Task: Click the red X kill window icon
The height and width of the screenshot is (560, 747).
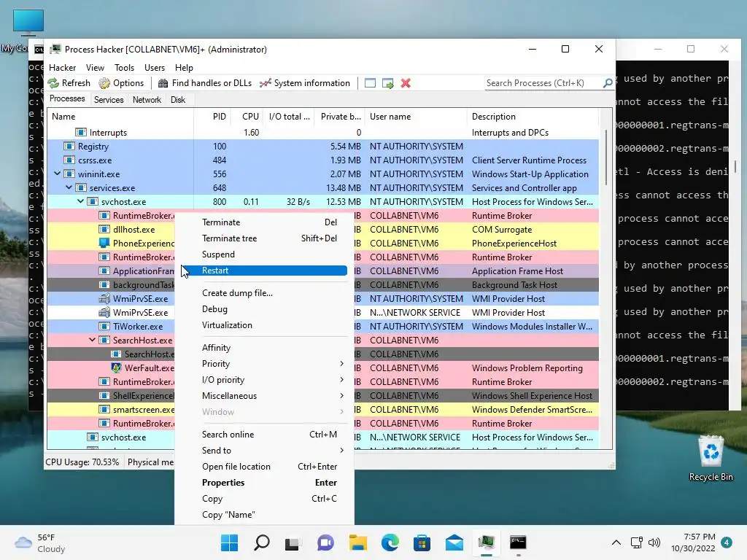Action: pos(406,83)
